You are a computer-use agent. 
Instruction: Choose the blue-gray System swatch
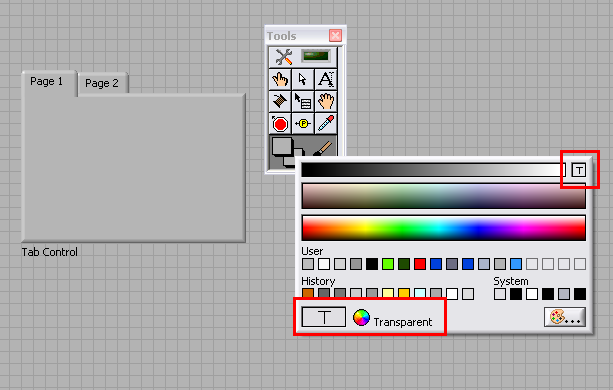[564, 294]
